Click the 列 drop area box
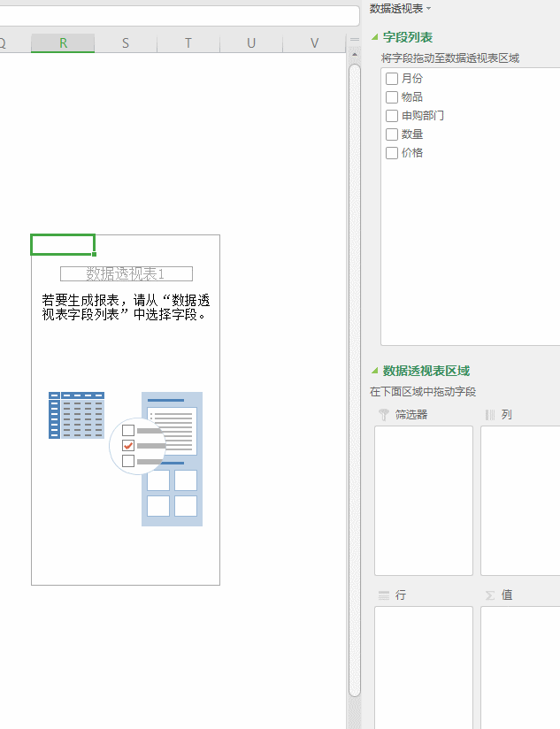The image size is (560, 729). click(x=520, y=501)
